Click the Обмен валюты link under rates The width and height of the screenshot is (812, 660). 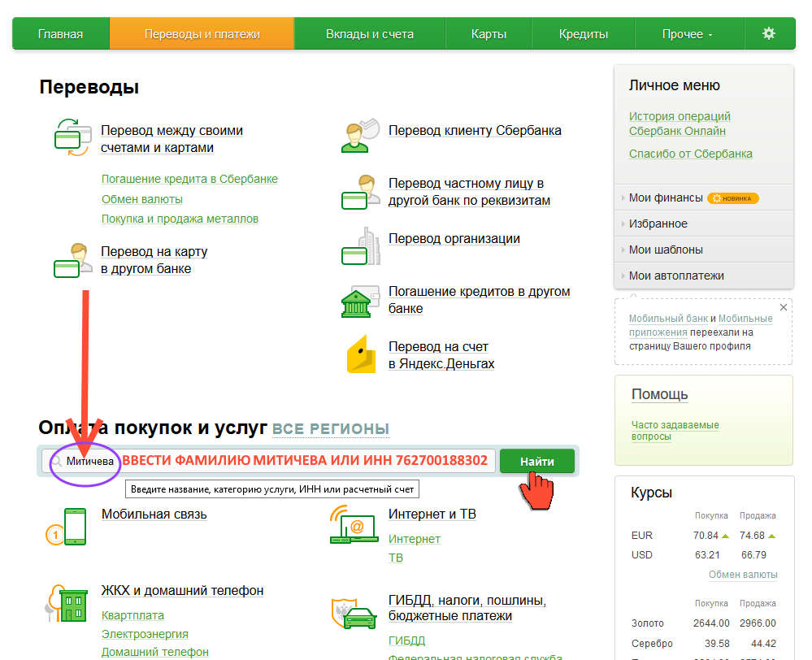pos(743,575)
